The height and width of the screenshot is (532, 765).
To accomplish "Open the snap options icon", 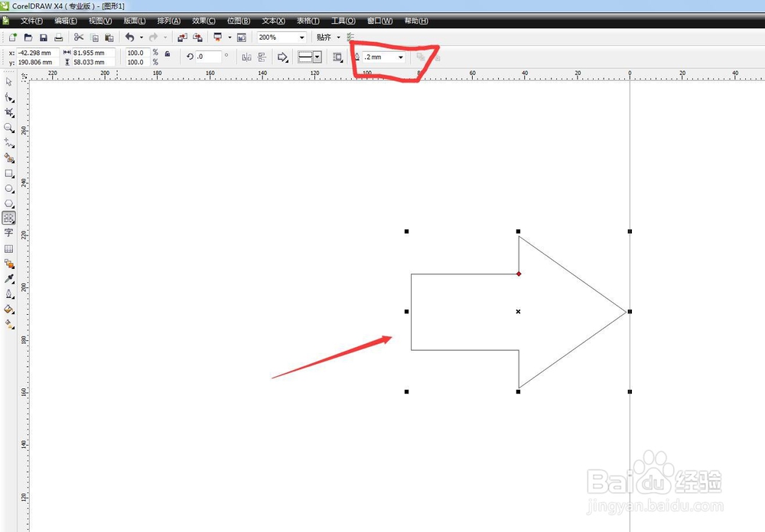I will [350, 37].
